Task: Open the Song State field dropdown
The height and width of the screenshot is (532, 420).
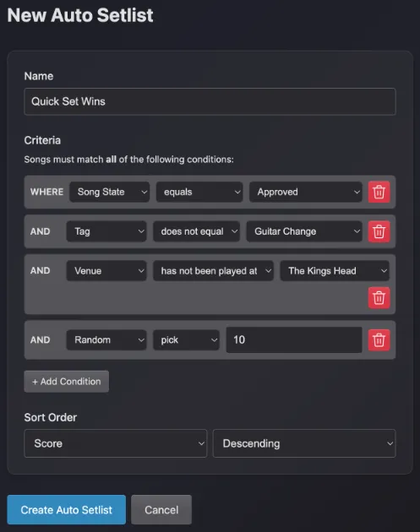Action: click(x=109, y=192)
